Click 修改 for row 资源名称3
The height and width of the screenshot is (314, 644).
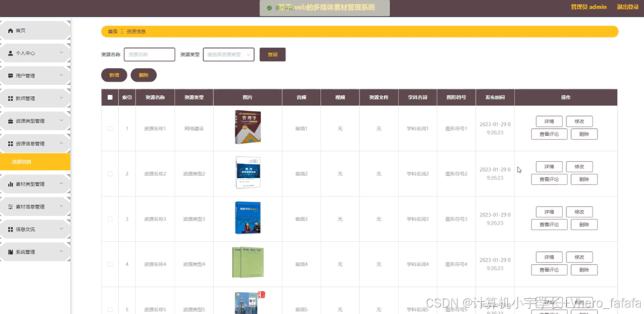[x=579, y=212]
